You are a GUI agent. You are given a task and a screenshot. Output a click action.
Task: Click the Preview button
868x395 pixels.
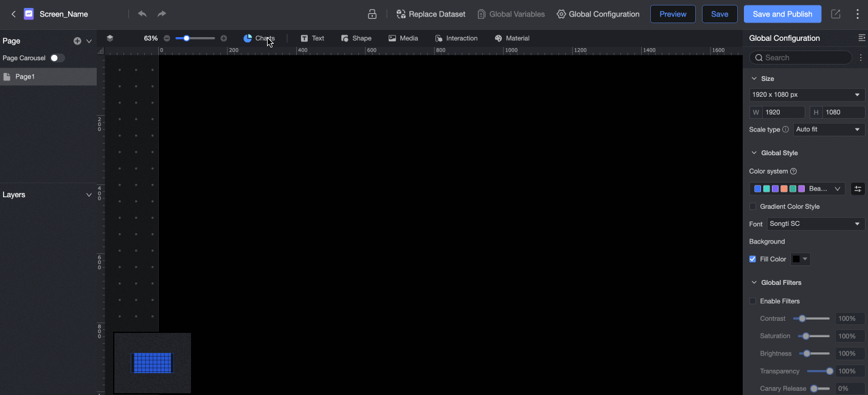point(672,13)
